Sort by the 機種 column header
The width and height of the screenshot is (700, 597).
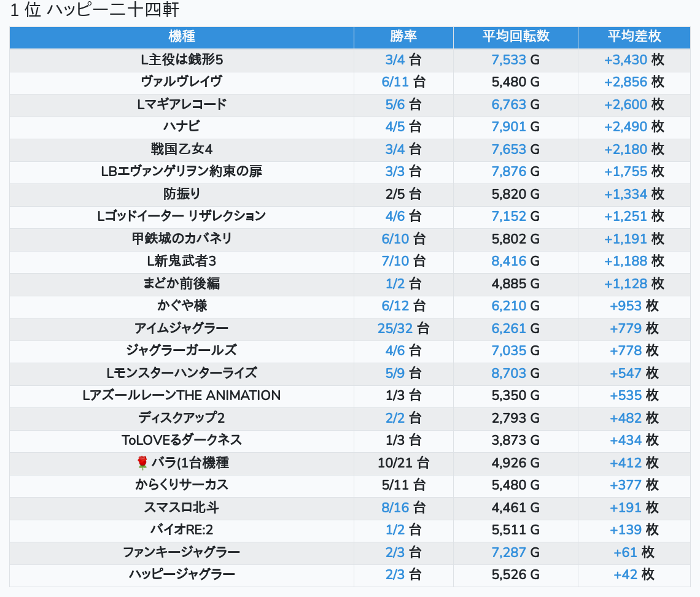(181, 36)
